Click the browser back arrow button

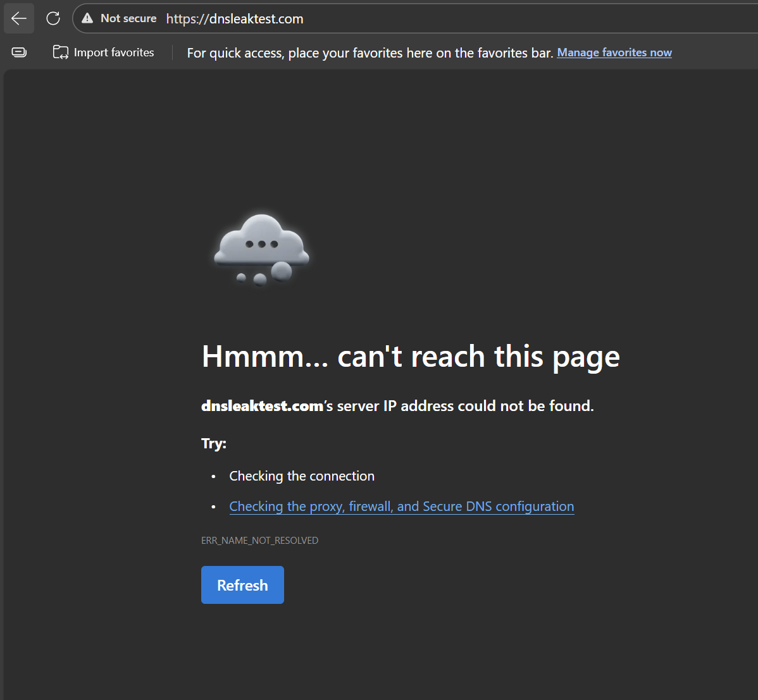(19, 18)
